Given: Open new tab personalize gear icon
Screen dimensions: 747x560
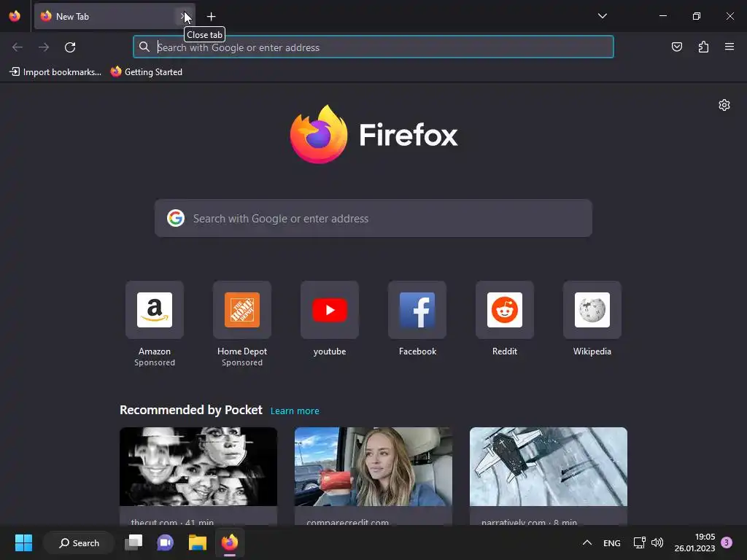Looking at the screenshot, I should click(x=724, y=105).
